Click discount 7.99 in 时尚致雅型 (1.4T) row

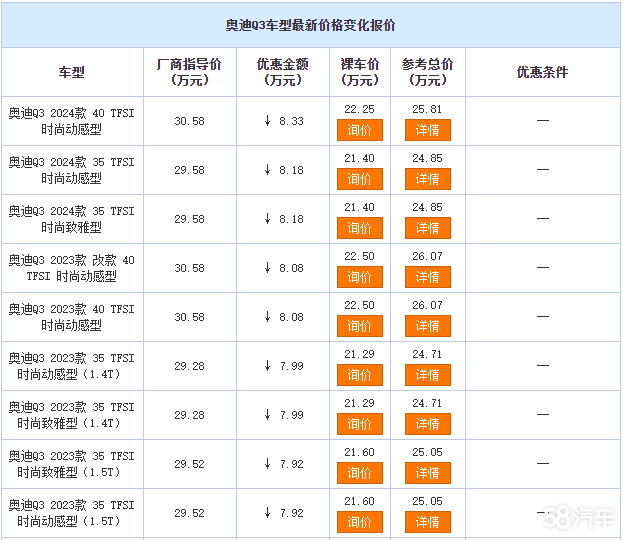pos(291,415)
